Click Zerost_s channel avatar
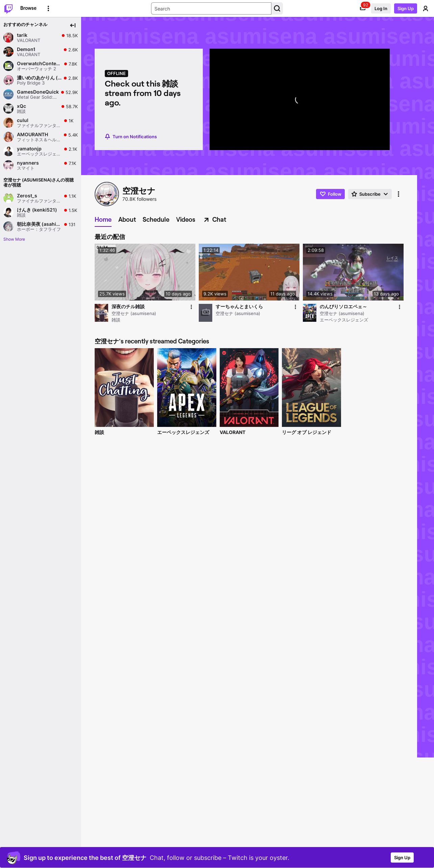 [8, 198]
